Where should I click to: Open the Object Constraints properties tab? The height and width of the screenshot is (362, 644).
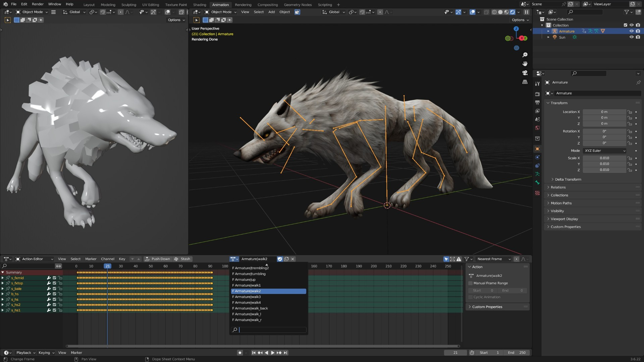pyautogui.click(x=537, y=166)
